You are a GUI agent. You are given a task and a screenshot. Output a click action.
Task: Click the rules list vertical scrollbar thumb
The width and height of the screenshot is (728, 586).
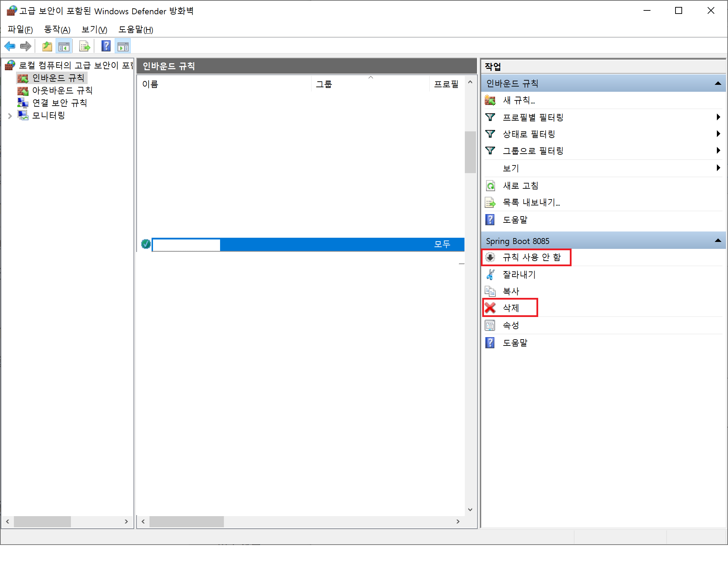pyautogui.click(x=470, y=152)
